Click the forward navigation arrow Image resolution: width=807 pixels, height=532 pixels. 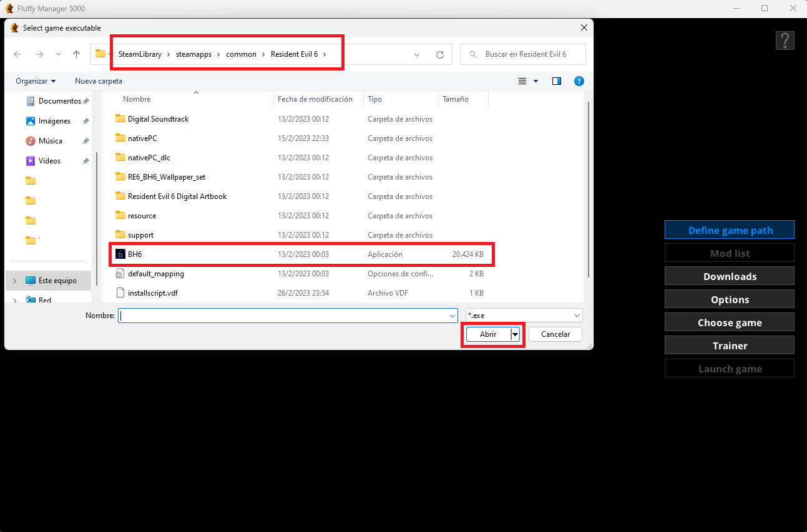click(39, 54)
